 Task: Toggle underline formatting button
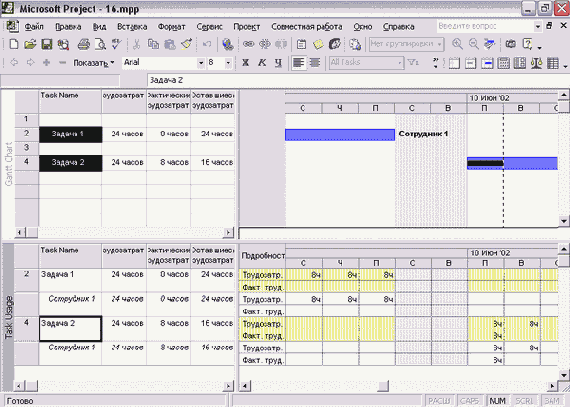(278, 63)
